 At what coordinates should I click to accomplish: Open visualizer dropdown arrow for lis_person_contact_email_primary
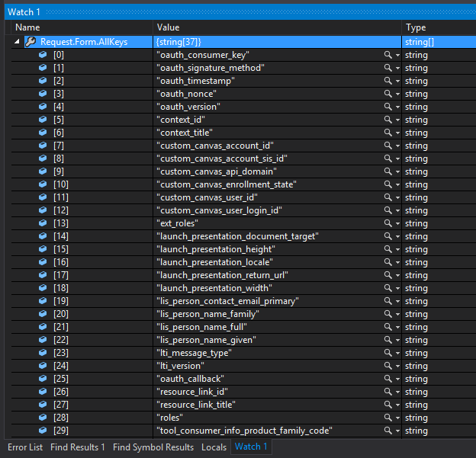point(397,301)
